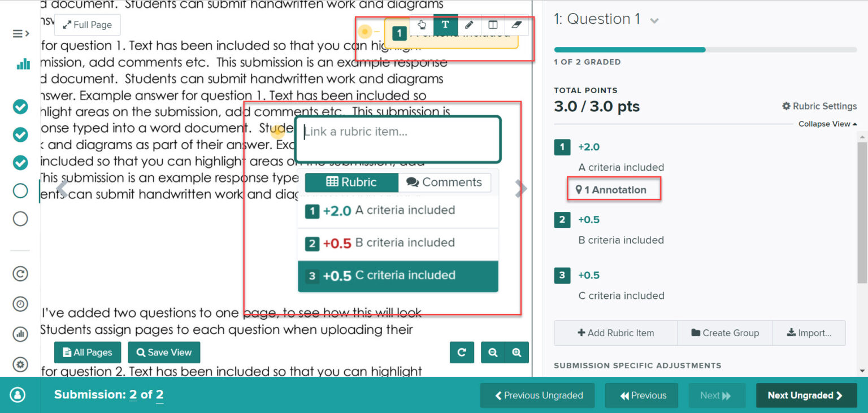Zoom out on the submission
The width and height of the screenshot is (868, 413).
pos(492,352)
